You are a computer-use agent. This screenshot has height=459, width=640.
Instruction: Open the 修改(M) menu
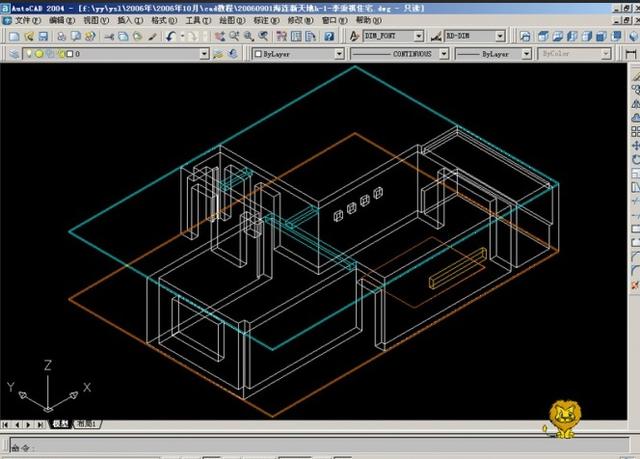point(301,20)
